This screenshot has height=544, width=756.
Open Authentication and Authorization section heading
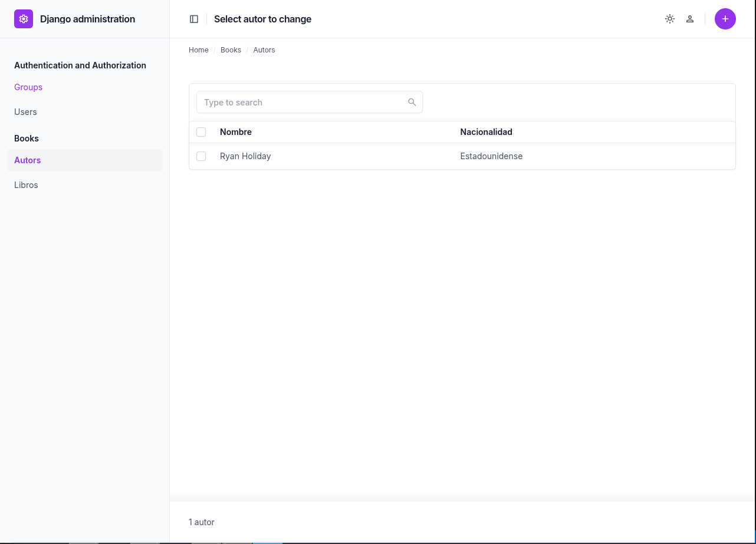coord(80,65)
